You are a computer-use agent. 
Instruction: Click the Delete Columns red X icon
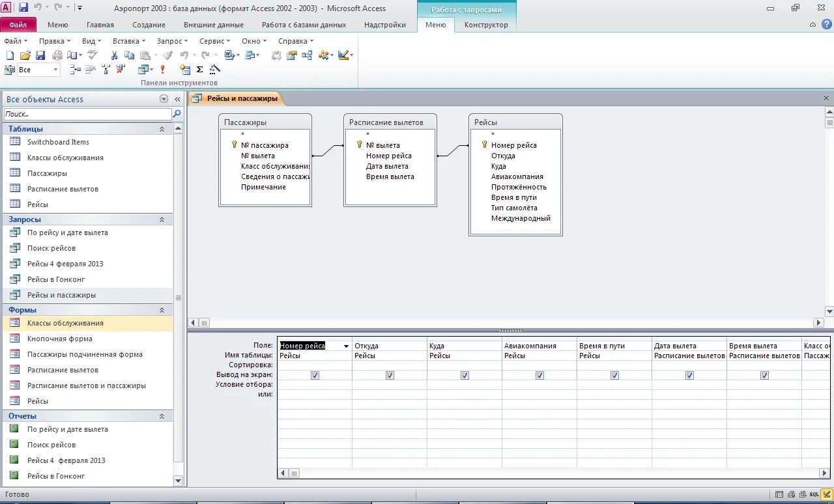click(x=121, y=70)
